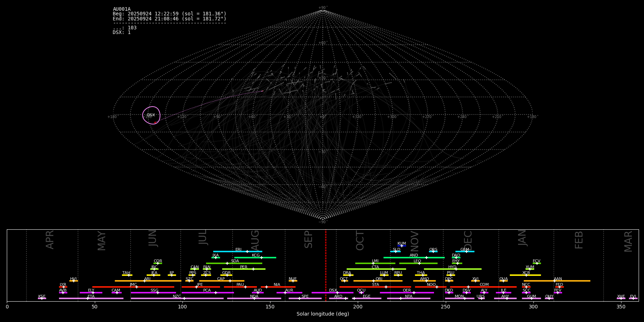Click the ORS shower bar
Image resolution: width=644 pixels, height=322 pixels.
tap(433, 252)
